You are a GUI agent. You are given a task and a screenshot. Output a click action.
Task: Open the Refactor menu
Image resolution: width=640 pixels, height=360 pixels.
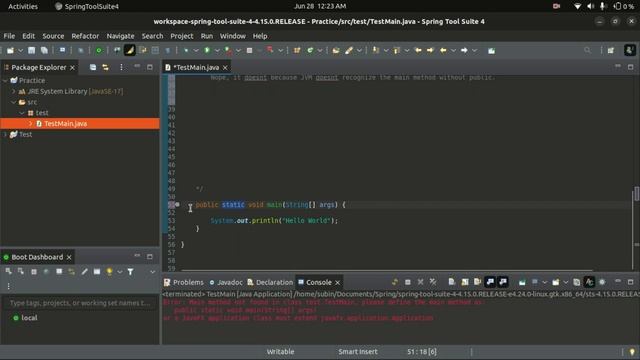[85, 36]
